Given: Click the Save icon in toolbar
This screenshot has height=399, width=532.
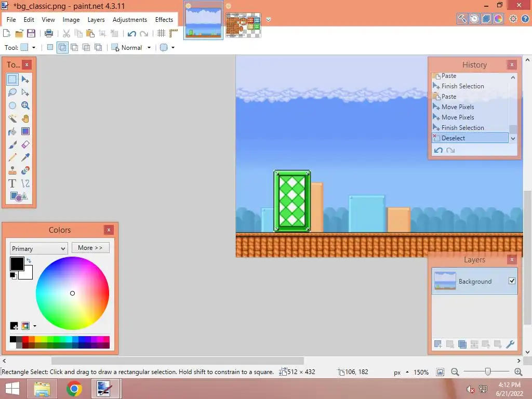Looking at the screenshot, I should 31,33.
